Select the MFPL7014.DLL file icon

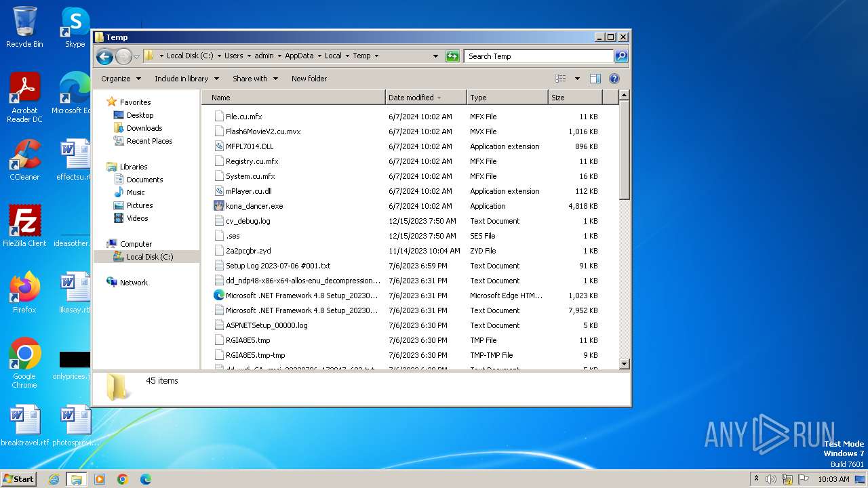219,146
